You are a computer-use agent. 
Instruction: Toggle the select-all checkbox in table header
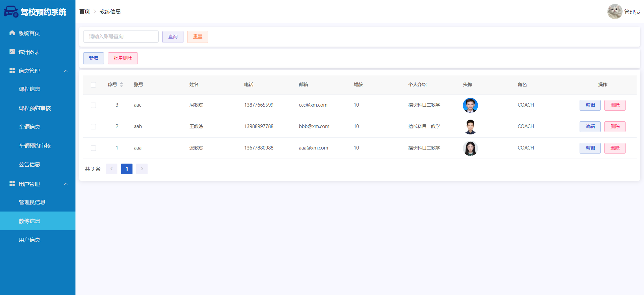[93, 85]
